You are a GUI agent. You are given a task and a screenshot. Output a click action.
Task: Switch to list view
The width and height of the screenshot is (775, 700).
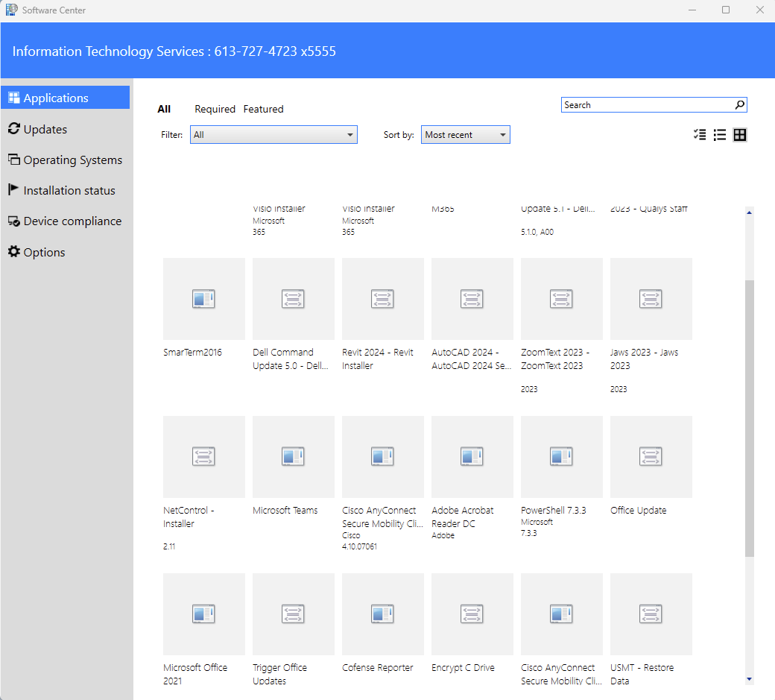click(x=719, y=135)
